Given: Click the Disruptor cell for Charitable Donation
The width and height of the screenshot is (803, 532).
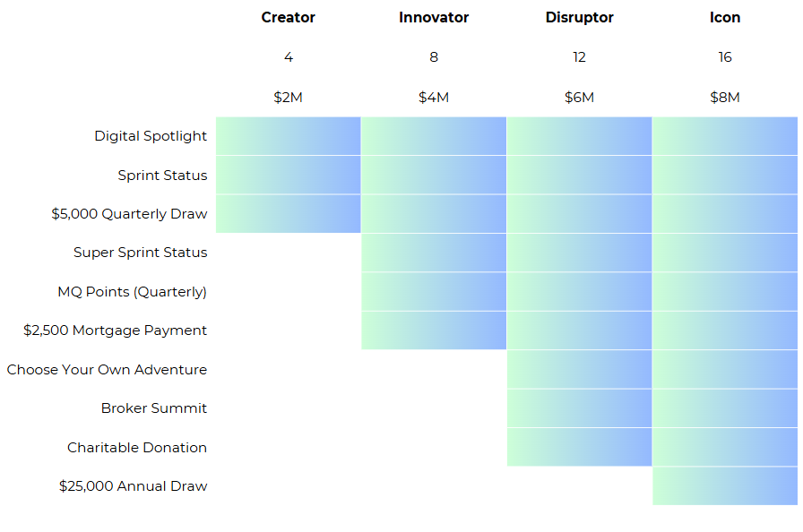Looking at the screenshot, I should [579, 447].
